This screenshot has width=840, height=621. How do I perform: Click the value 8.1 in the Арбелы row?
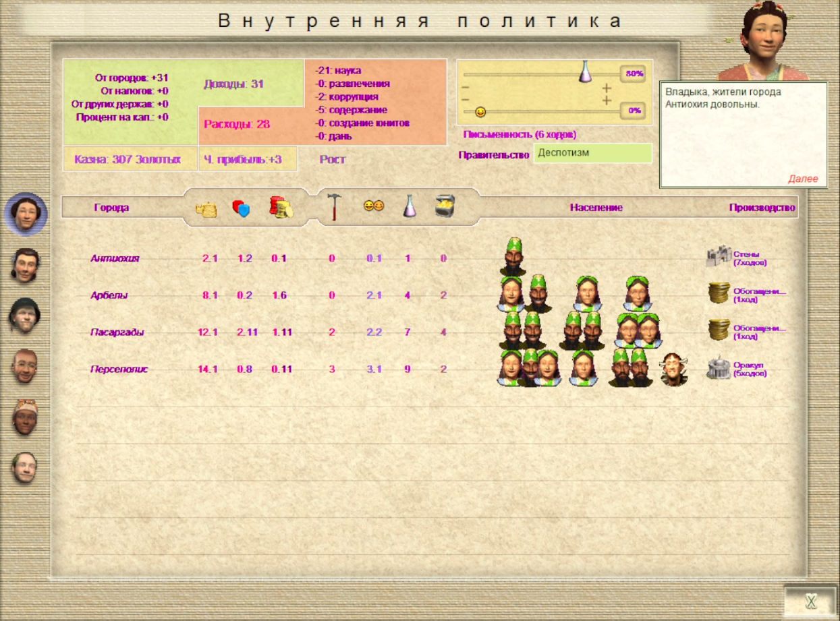pos(209,295)
